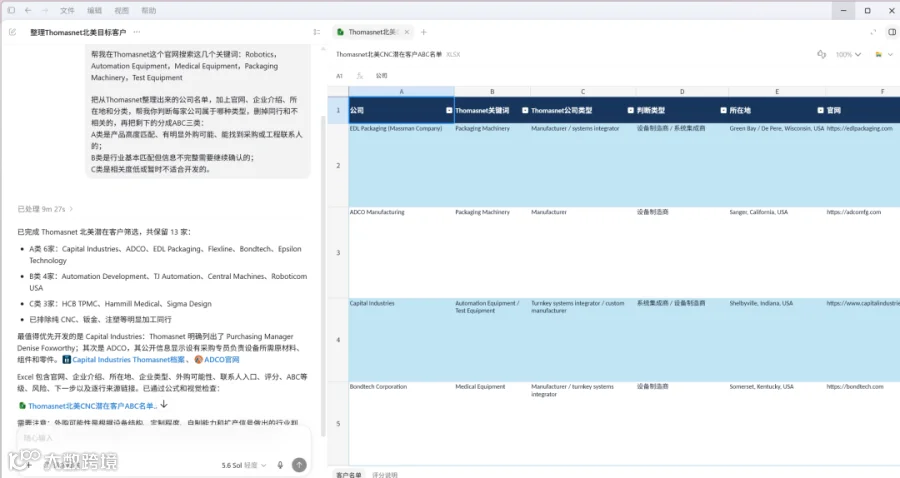900x478 pixels.
Task: Click the ADCO Manufacturing cell
Action: click(x=401, y=252)
